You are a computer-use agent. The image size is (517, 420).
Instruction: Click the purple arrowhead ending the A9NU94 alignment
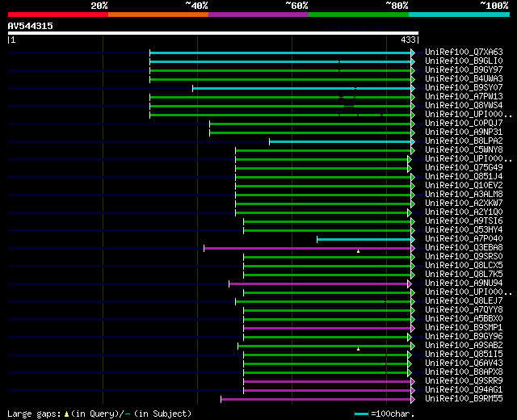410,283
